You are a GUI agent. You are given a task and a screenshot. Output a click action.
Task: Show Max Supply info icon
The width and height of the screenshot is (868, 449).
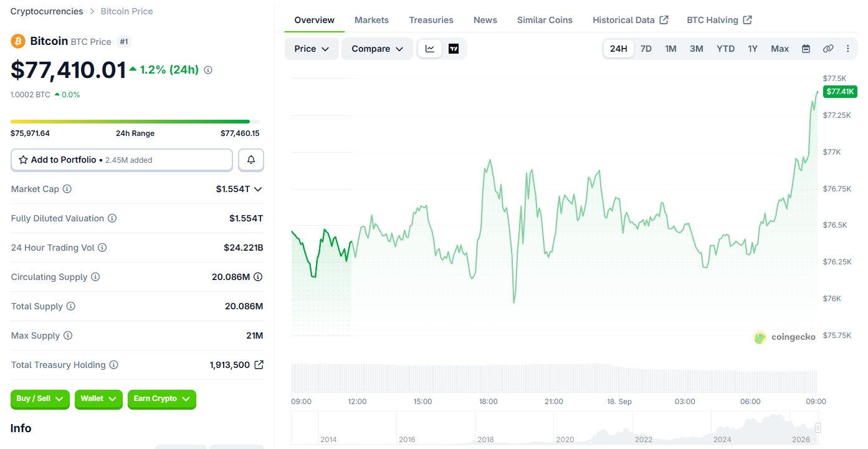(68, 336)
